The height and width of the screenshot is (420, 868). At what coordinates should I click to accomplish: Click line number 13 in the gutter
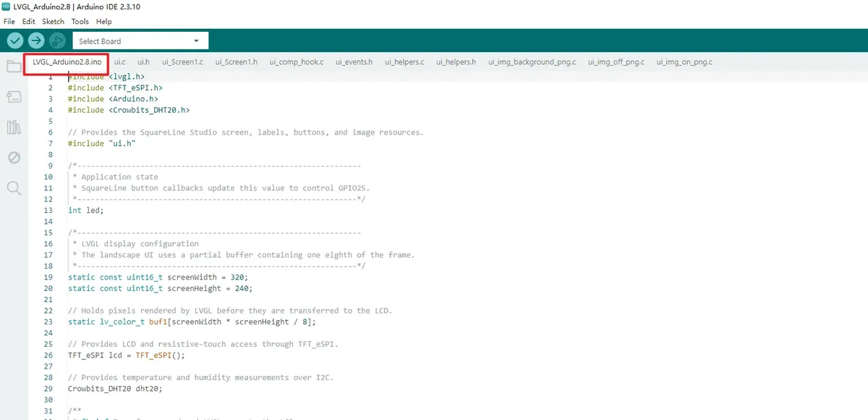(x=48, y=210)
